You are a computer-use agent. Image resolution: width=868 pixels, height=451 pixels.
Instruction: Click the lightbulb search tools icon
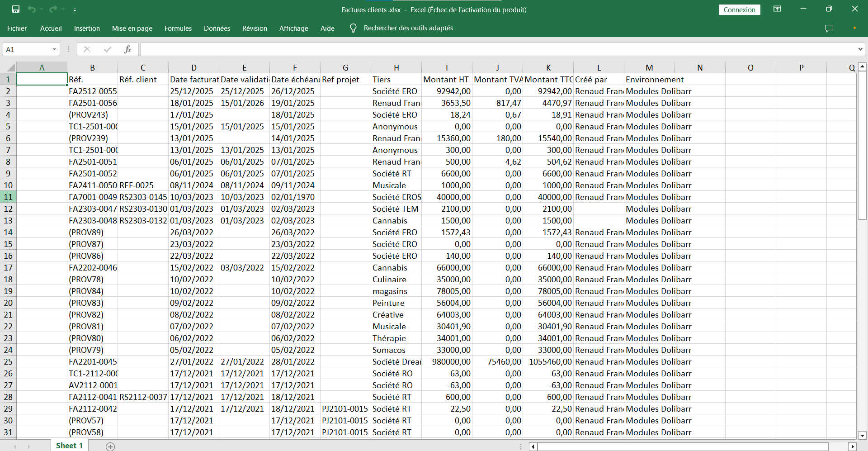tap(353, 28)
